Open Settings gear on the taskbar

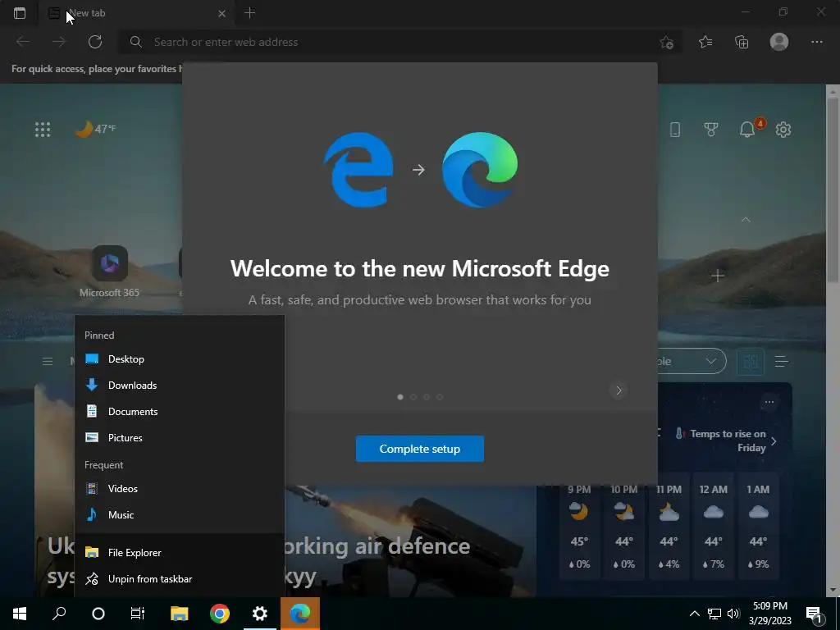point(260,614)
